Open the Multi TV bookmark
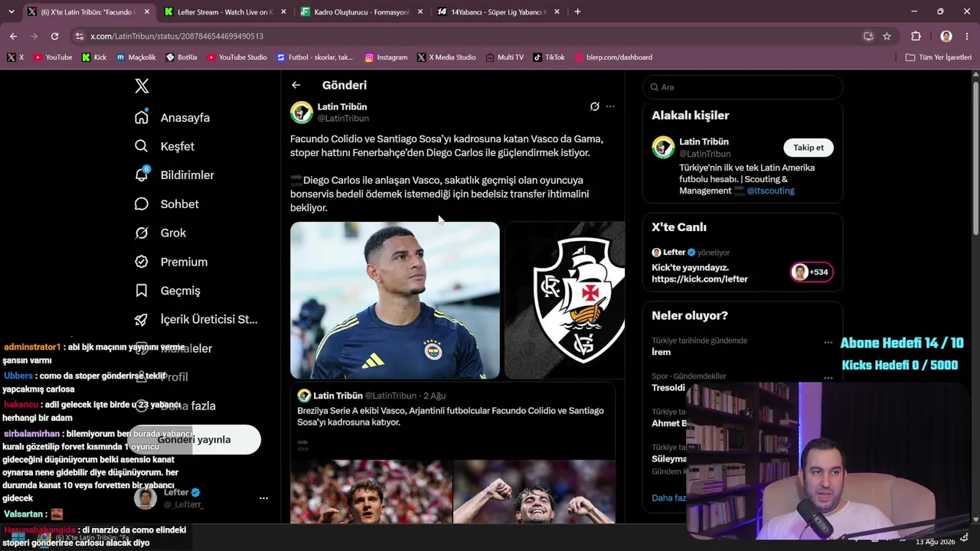 [x=505, y=57]
